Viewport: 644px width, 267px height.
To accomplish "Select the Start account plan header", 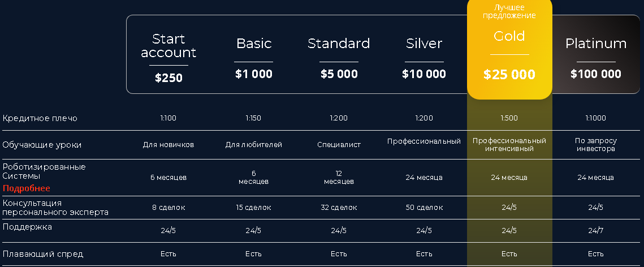I will 168,46.
